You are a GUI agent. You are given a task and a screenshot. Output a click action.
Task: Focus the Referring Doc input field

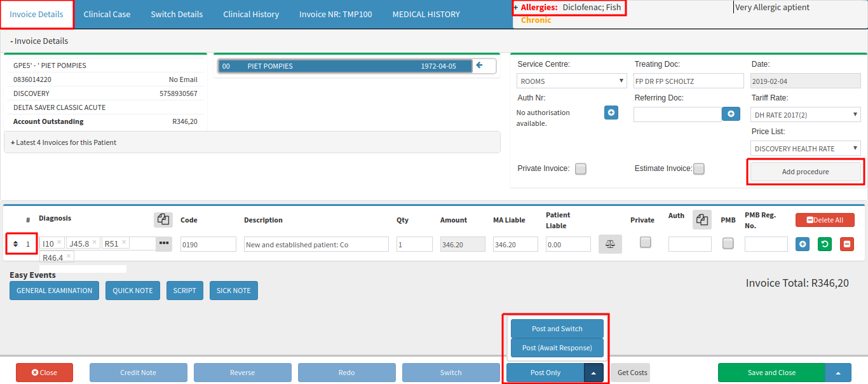coord(678,114)
